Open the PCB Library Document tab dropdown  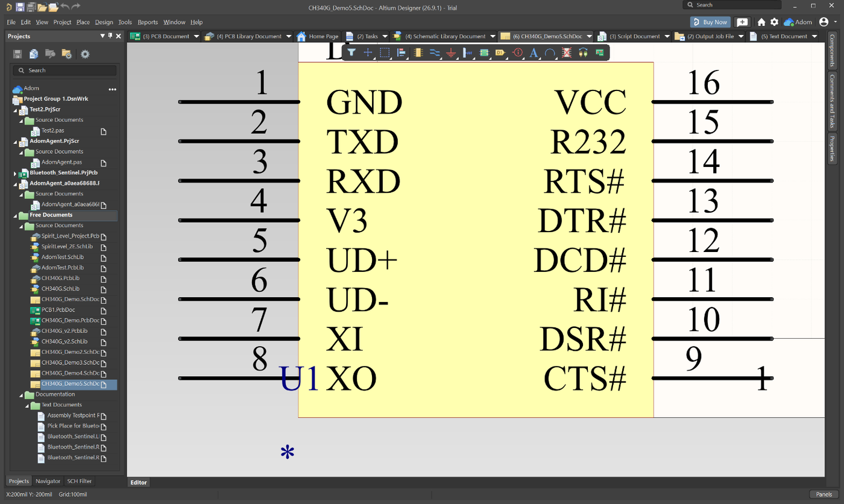pyautogui.click(x=289, y=36)
